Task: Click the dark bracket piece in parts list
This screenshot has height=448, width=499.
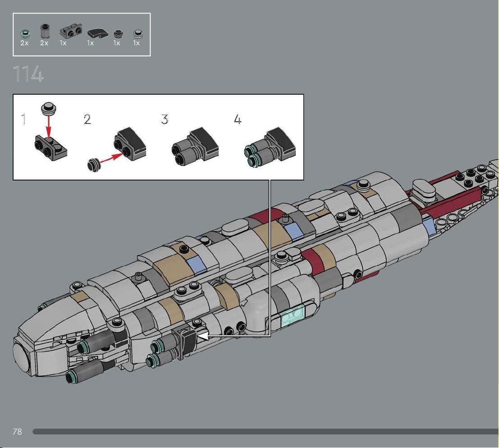Action: [71, 31]
